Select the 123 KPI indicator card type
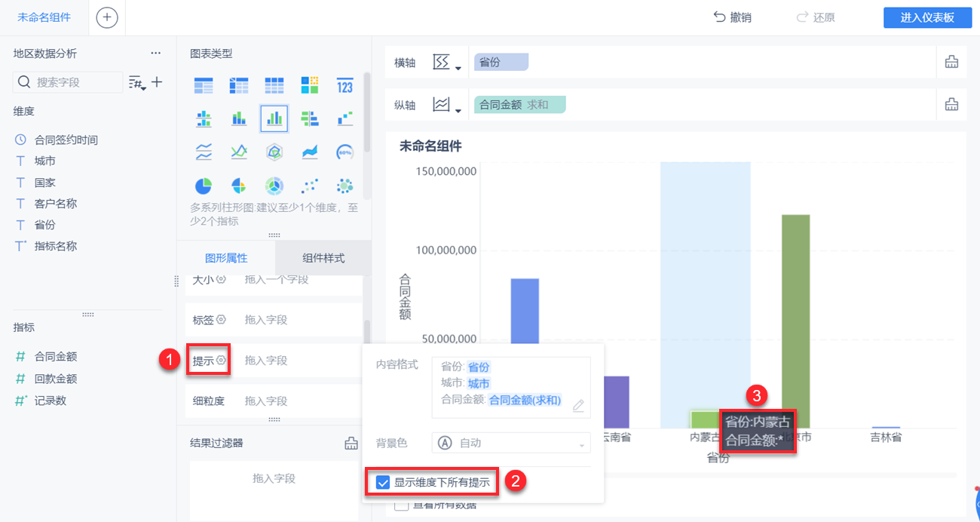Viewport: 980px width, 522px height. 345,85
